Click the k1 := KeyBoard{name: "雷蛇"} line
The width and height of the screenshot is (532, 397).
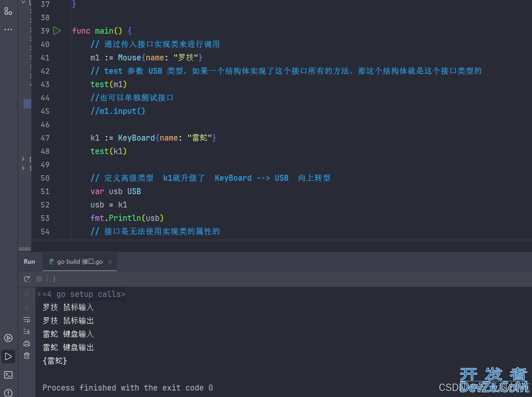click(154, 138)
